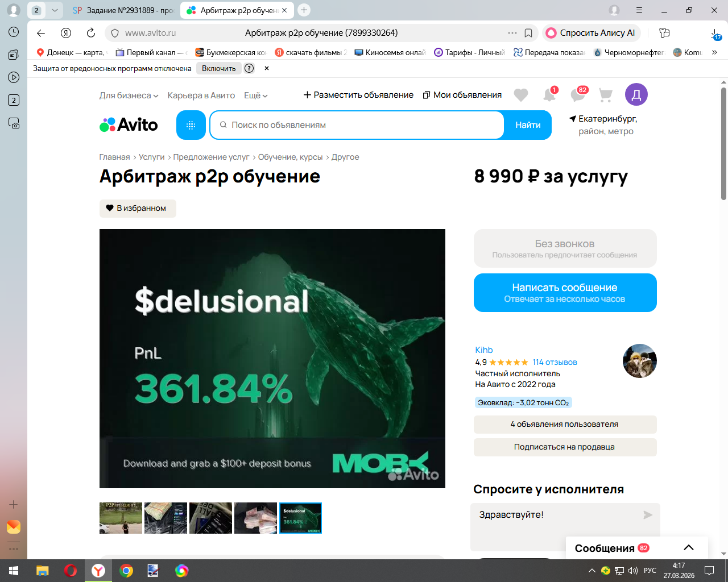Expand the Сообщения chat panel chevron
This screenshot has width=728, height=582.
[x=689, y=548]
